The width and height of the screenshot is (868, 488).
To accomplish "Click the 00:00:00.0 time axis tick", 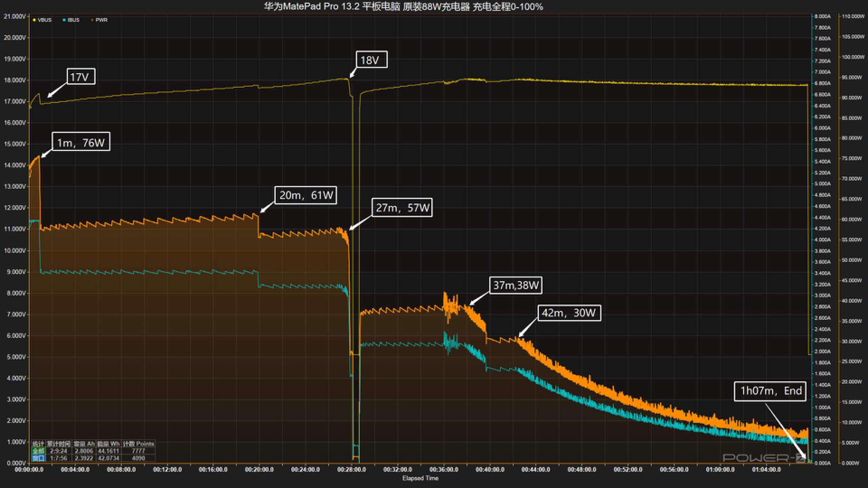I will click(x=29, y=469).
